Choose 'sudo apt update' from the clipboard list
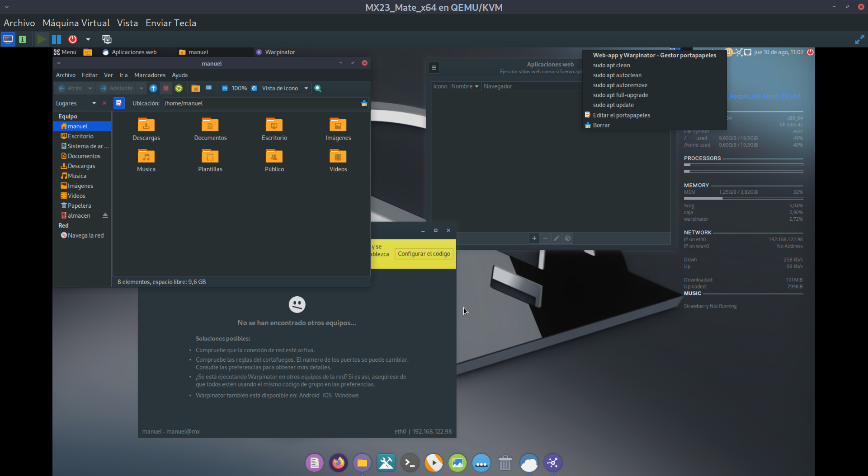The height and width of the screenshot is (476, 868). tap(655, 105)
